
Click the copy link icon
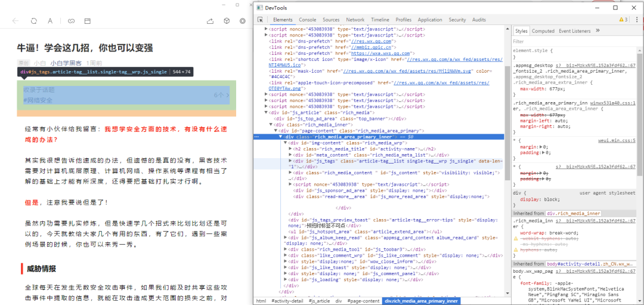[x=71, y=21]
